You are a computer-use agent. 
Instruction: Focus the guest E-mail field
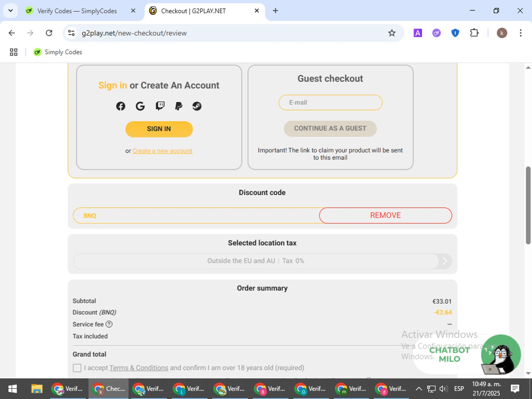click(x=330, y=102)
